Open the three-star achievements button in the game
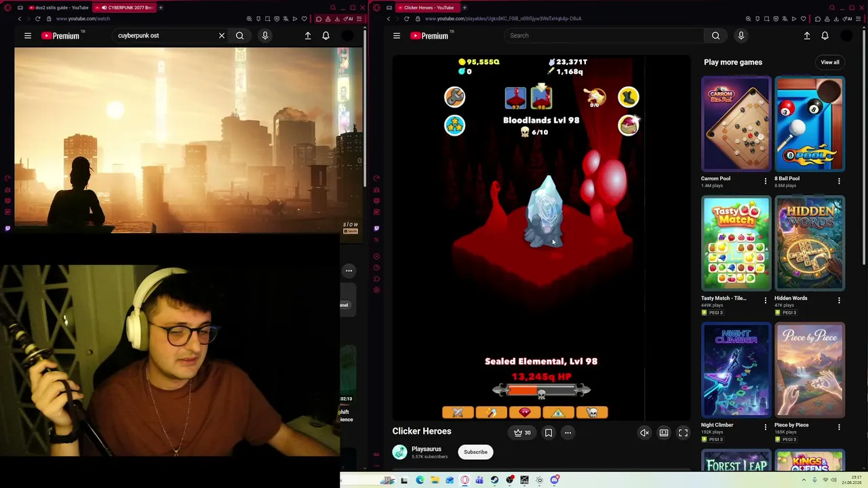Image resolution: width=868 pixels, height=488 pixels. point(454,125)
